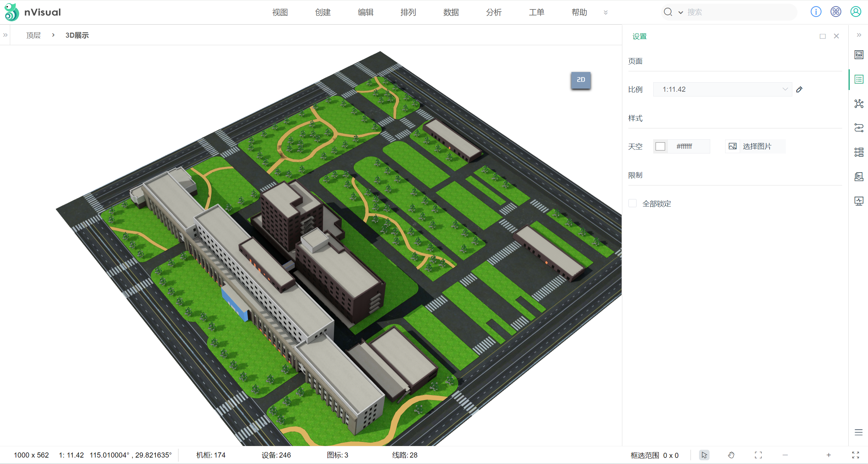868x464 pixels.
Task: Open the 分析 menu
Action: pyautogui.click(x=494, y=13)
